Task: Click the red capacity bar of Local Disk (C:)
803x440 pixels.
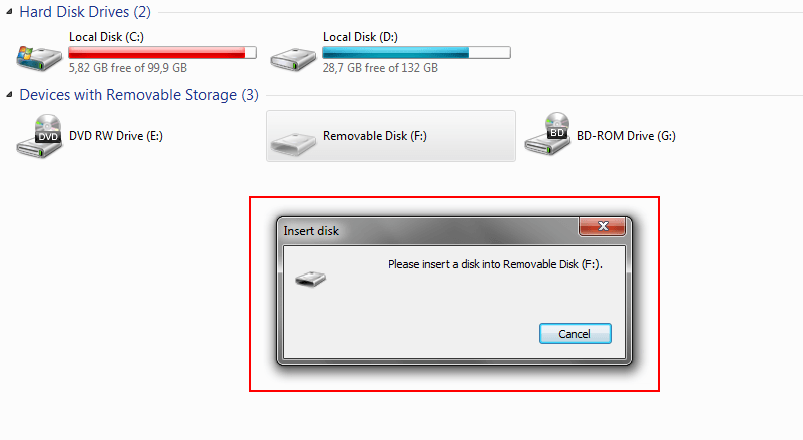Action: pyautogui.click(x=161, y=52)
